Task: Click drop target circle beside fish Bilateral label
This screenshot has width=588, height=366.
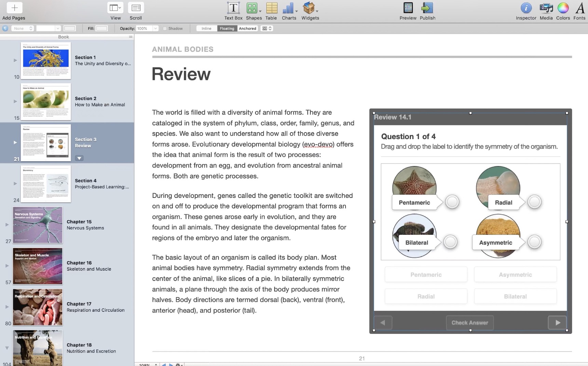Action: [x=450, y=242]
